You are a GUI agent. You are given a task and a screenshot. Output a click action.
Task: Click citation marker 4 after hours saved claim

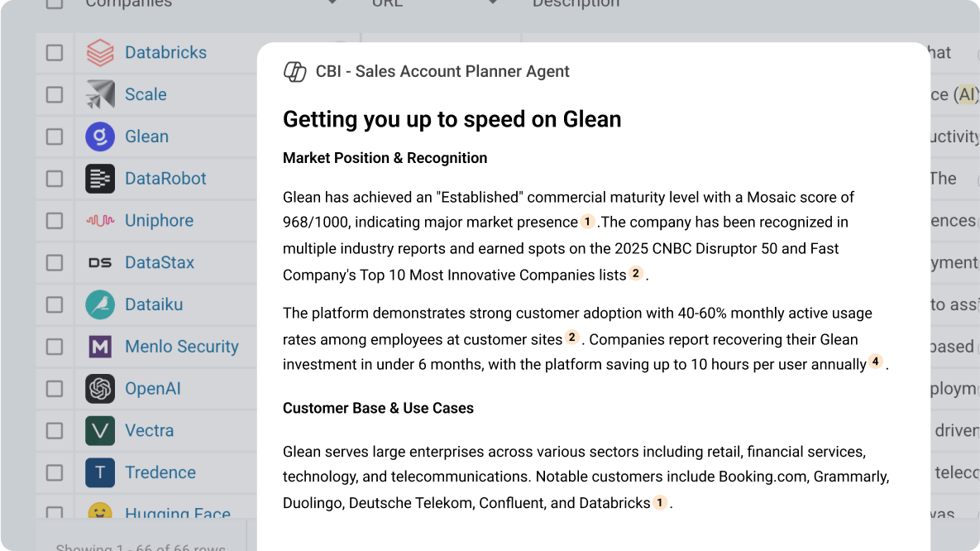point(875,362)
